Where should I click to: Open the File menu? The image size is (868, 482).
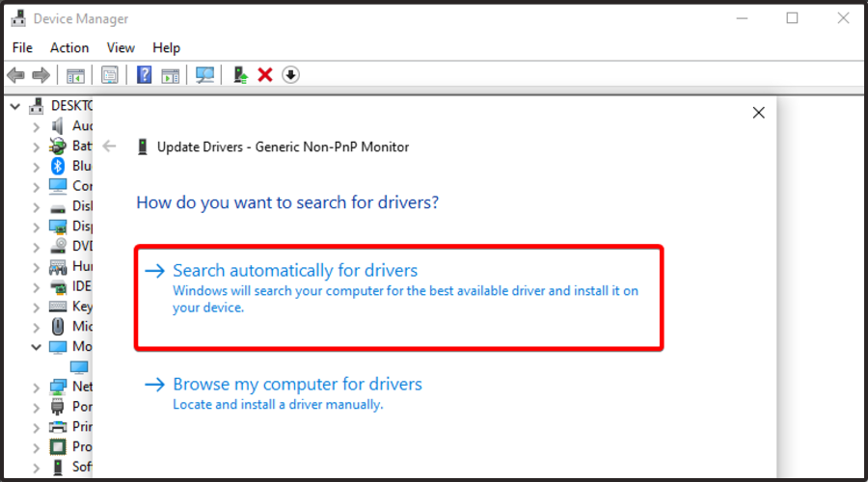(22, 47)
